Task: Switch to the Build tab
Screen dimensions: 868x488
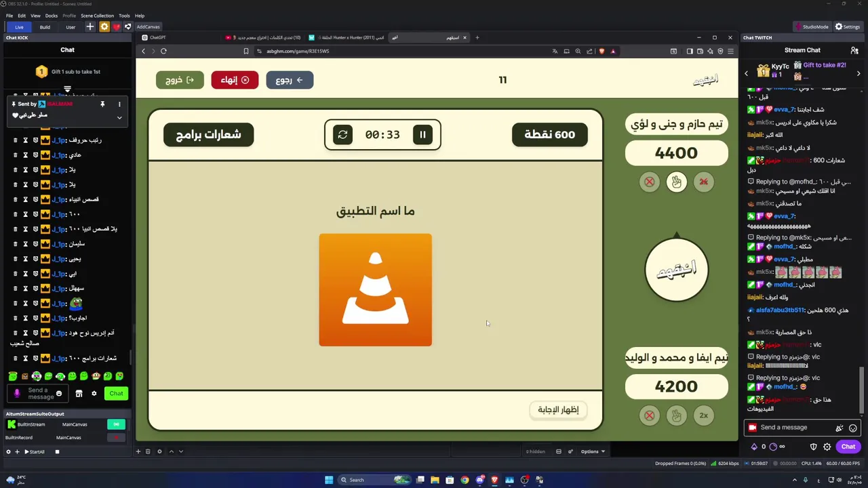Action: (45, 27)
